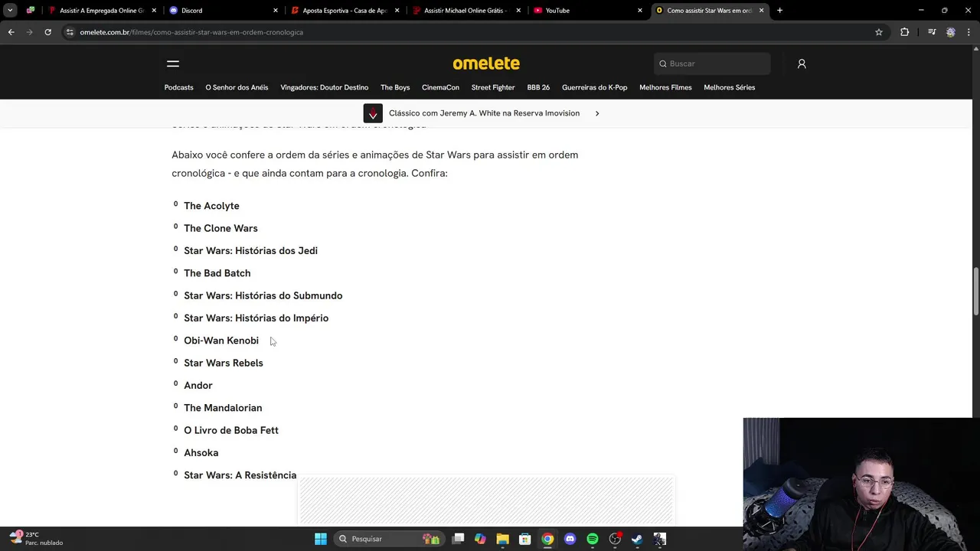Click the browser address bar URL
The height and width of the screenshot is (551, 980).
click(x=191, y=32)
